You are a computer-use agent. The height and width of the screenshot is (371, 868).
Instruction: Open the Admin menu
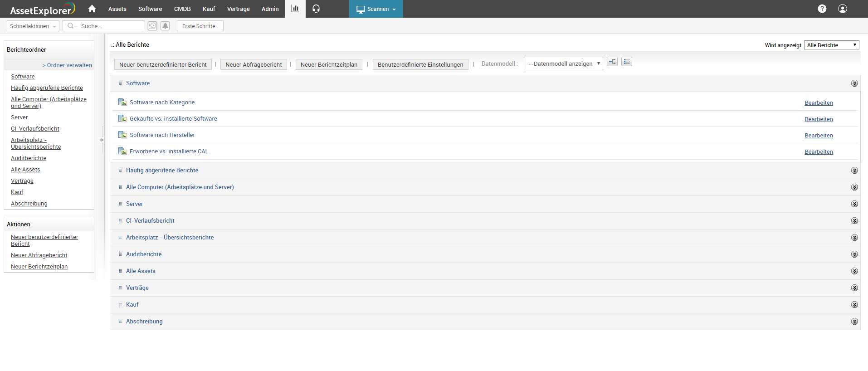270,9
